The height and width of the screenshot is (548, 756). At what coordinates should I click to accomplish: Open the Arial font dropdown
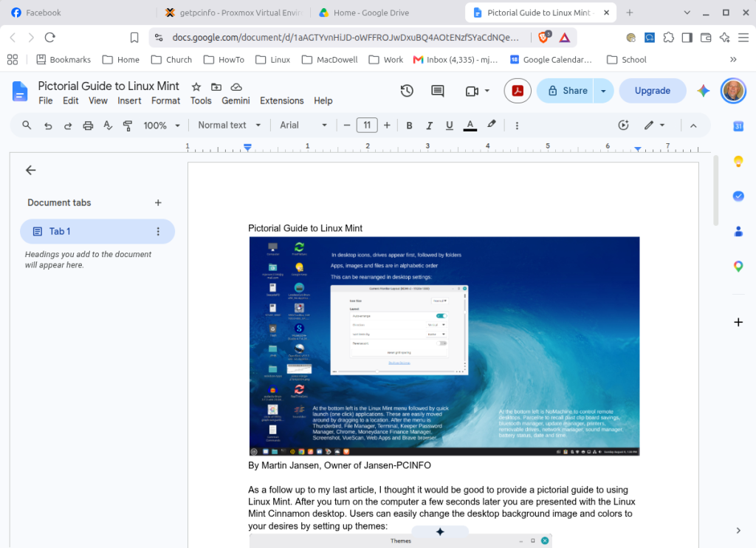pos(303,126)
